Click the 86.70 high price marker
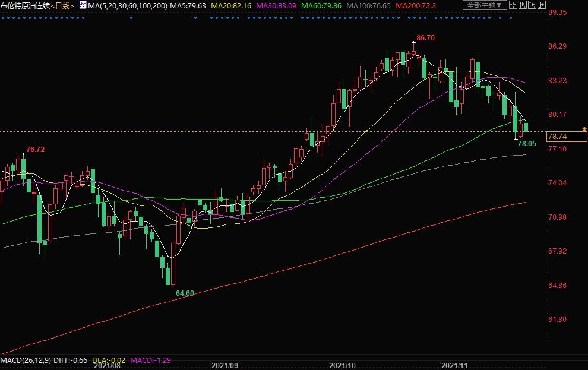The image size is (588, 370). pyautogui.click(x=425, y=37)
